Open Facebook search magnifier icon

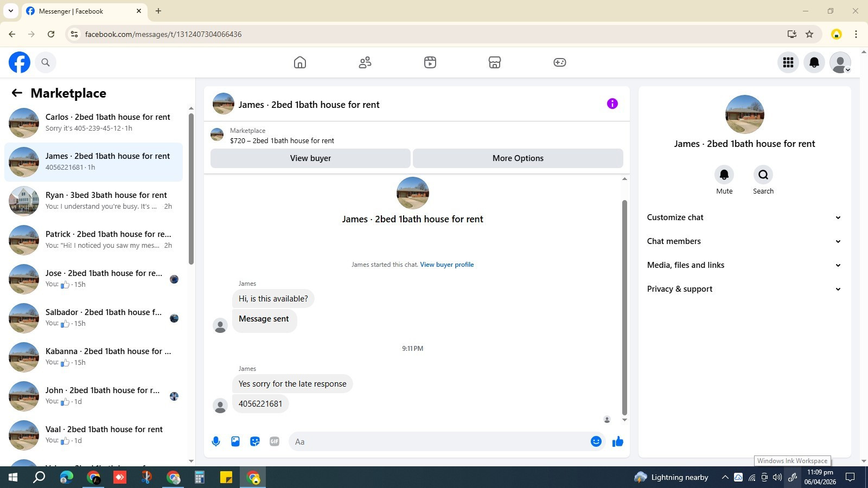(x=46, y=62)
